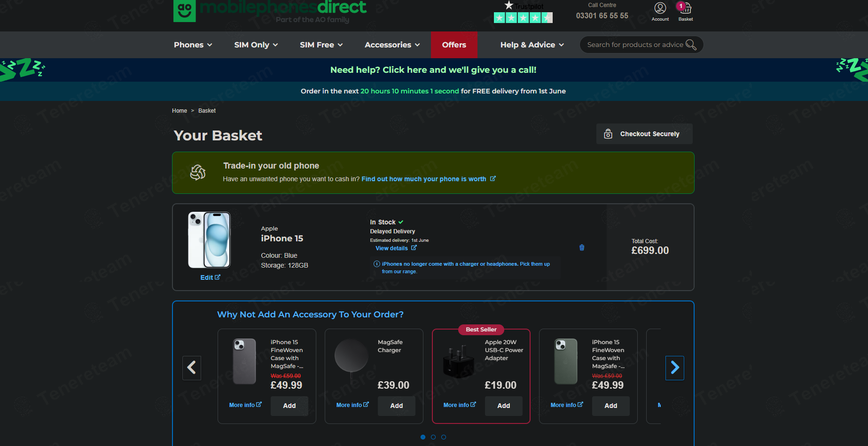Viewport: 868px width, 446px height.
Task: Add the Apple 20W USB-C Power Adapter
Action: coord(503,406)
